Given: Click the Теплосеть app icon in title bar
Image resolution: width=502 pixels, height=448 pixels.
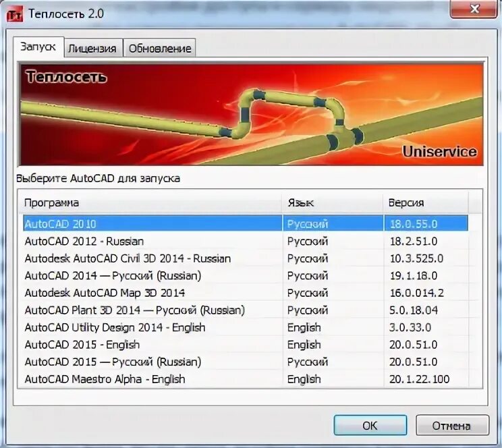Looking at the screenshot, I should click(15, 15).
